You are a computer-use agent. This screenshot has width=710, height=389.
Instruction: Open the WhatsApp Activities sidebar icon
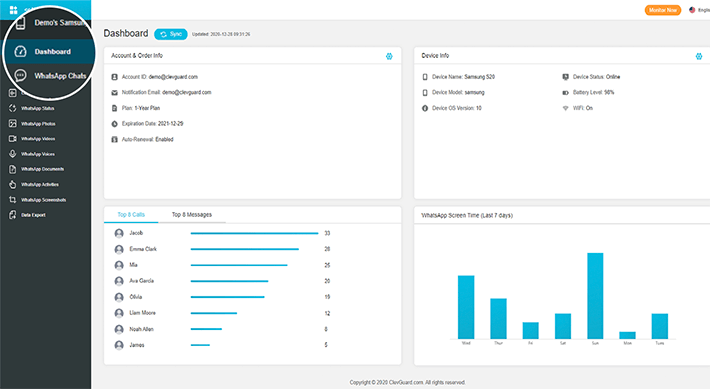pos(13,184)
